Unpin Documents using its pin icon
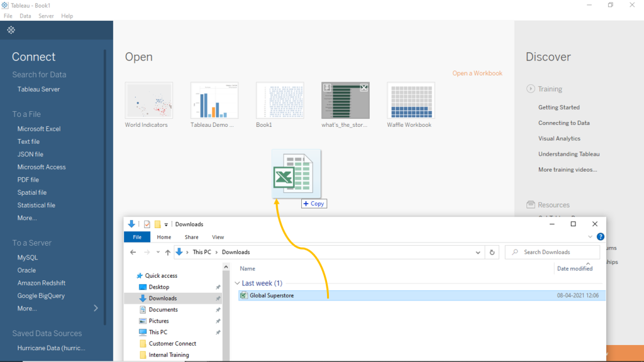 tap(218, 309)
